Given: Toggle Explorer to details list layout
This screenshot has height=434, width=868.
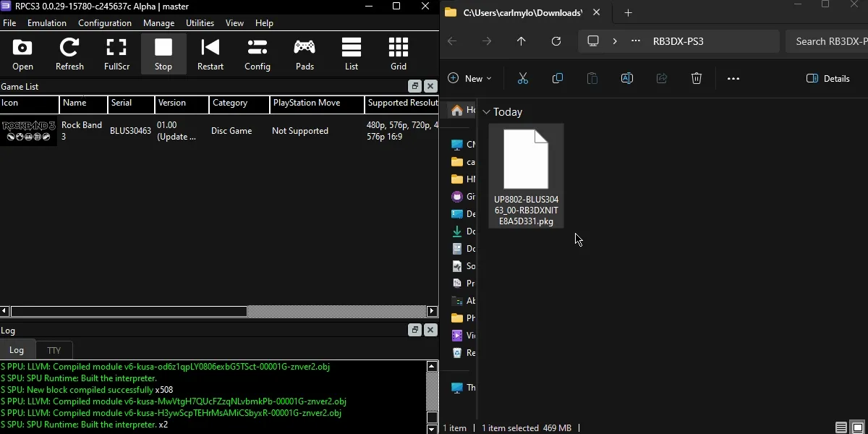Looking at the screenshot, I should coord(841,427).
